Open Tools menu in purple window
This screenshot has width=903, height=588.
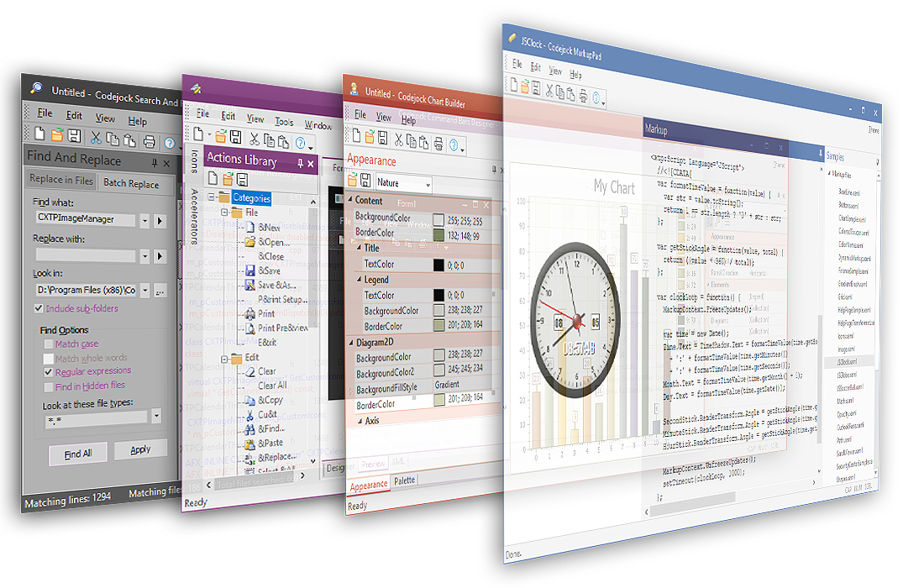click(x=284, y=122)
